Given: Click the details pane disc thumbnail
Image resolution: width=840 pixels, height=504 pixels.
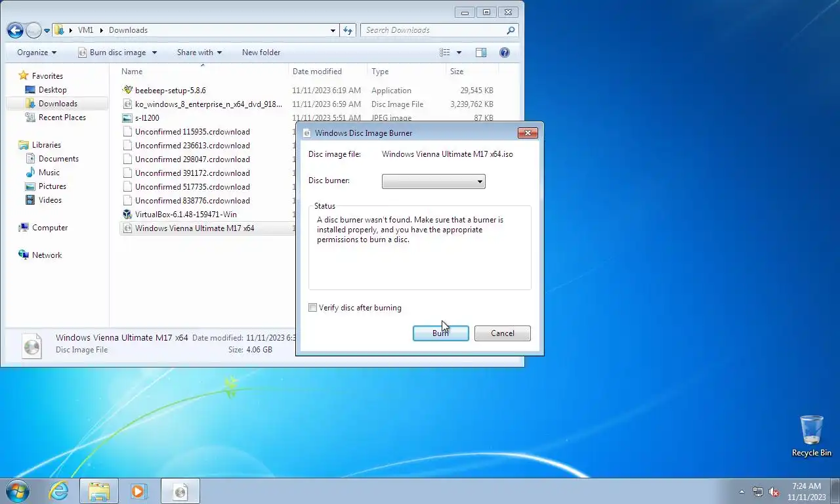Looking at the screenshot, I should click(31, 345).
